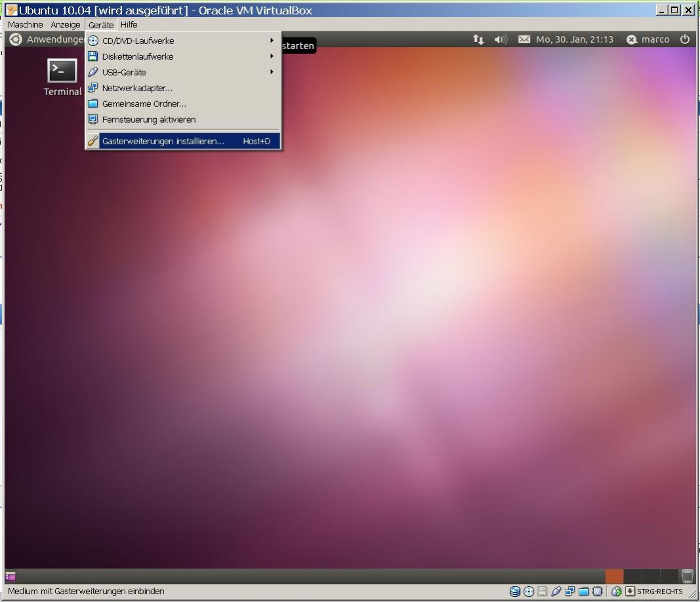Image resolution: width=700 pixels, height=602 pixels.
Task: Click the USB status bar icon
Action: pos(556,592)
